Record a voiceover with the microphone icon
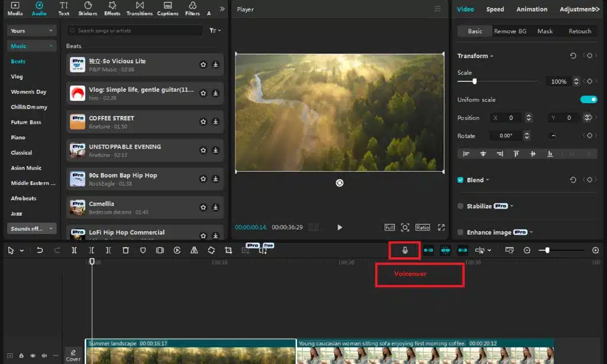The height and width of the screenshot is (364, 607). pos(404,250)
